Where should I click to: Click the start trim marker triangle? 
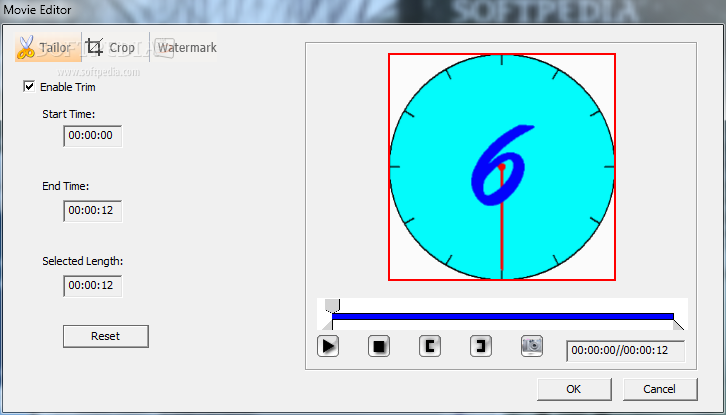tap(328, 324)
